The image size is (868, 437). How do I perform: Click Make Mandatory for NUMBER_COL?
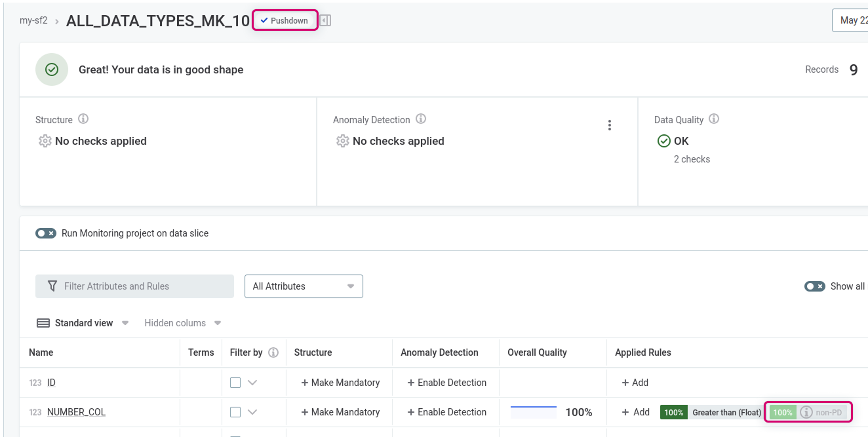pos(340,412)
